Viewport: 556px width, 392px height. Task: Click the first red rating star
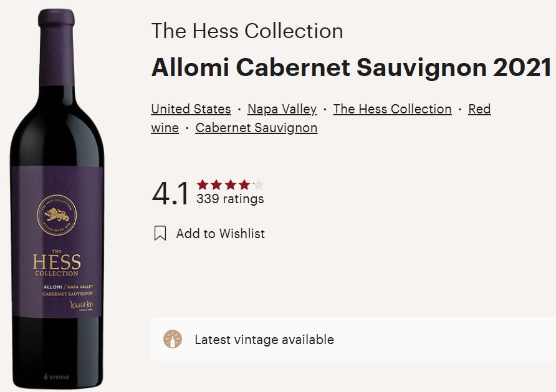(x=203, y=184)
